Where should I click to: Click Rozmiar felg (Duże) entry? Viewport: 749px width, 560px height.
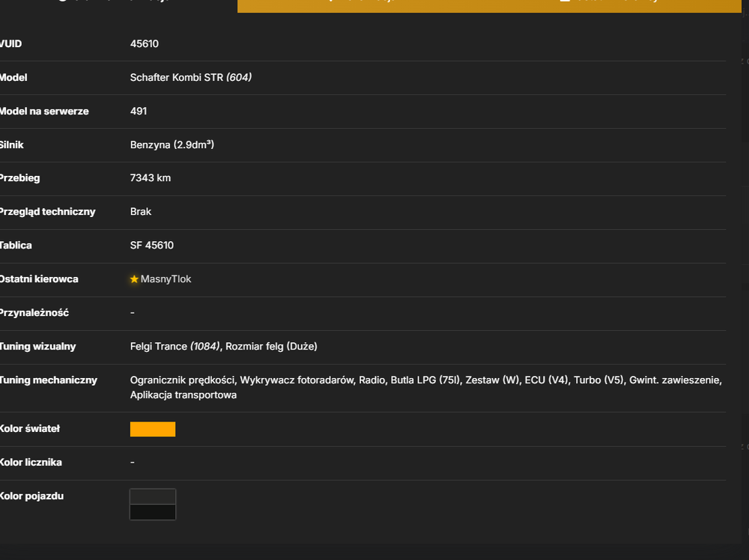click(x=271, y=347)
